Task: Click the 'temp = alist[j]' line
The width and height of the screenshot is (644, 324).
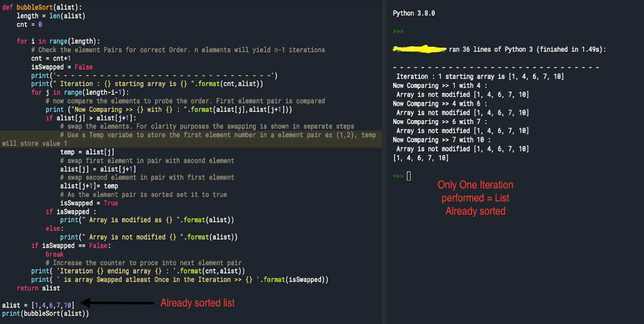Action: [87, 152]
